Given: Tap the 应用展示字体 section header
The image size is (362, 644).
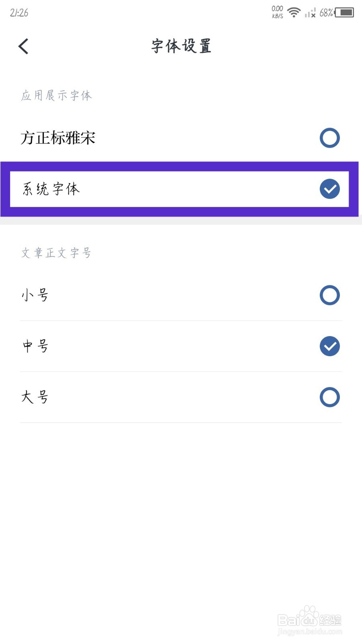Looking at the screenshot, I should 57,95.
